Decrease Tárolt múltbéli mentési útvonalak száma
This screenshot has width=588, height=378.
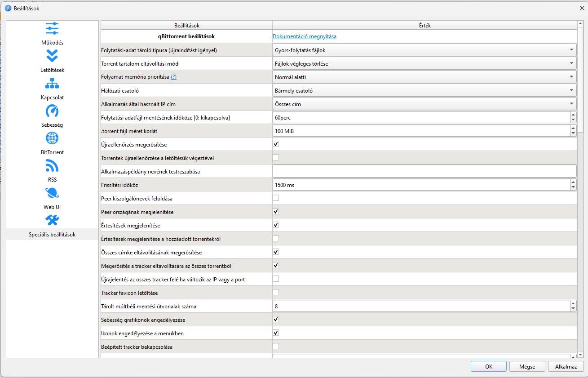(573, 309)
